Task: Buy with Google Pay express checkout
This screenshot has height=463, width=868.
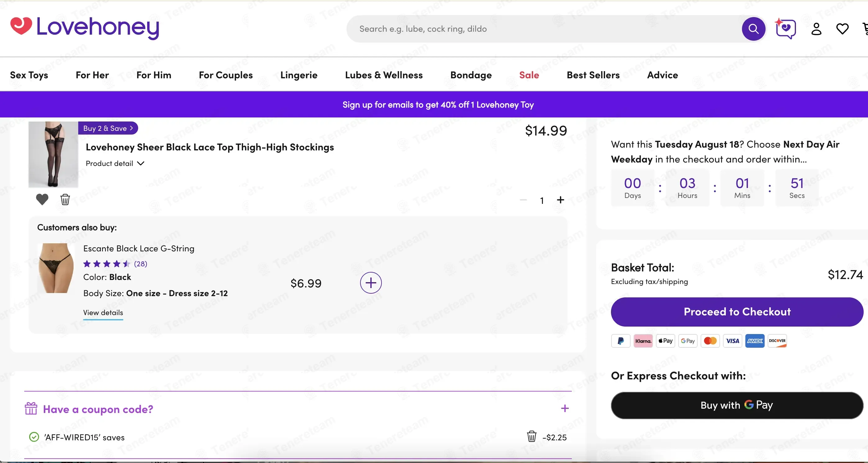Action: tap(737, 405)
